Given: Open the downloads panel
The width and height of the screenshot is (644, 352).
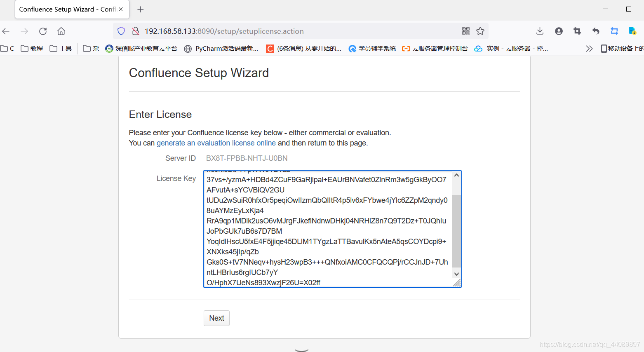Looking at the screenshot, I should pyautogui.click(x=540, y=31).
